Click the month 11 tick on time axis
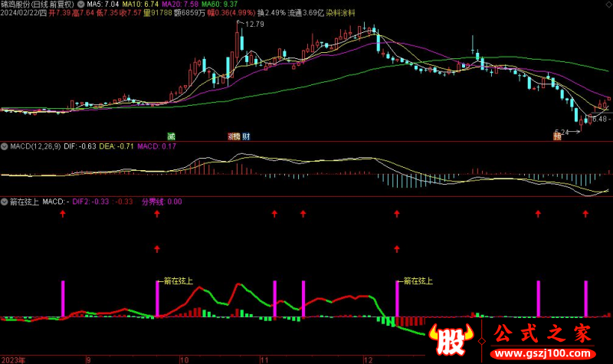 tap(263, 359)
